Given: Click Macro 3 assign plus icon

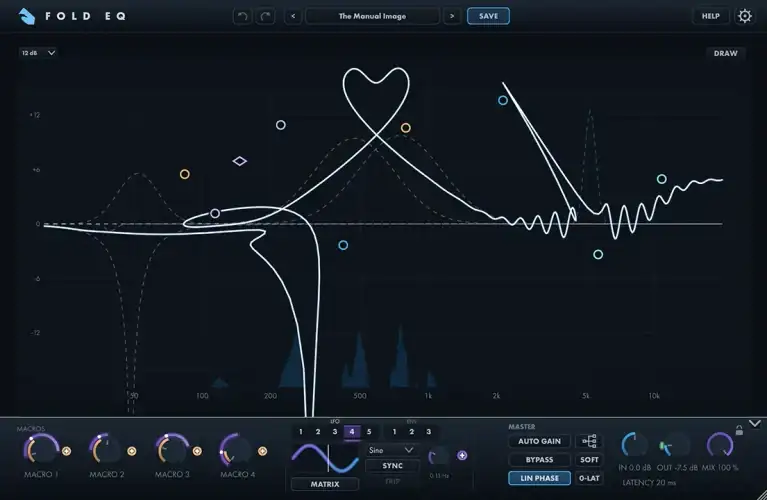Looking at the screenshot, I should coord(197,451).
